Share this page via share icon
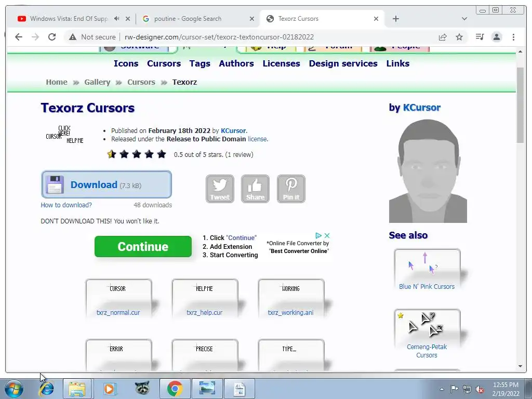Image resolution: width=532 pixels, height=399 pixels. click(443, 37)
